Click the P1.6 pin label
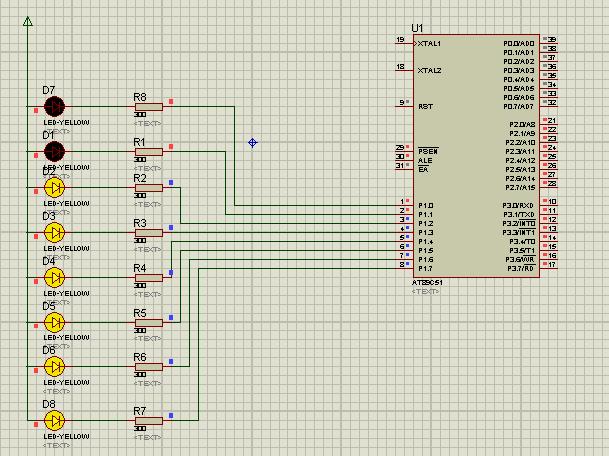Image resolution: width=609 pixels, height=456 pixels. [426, 259]
